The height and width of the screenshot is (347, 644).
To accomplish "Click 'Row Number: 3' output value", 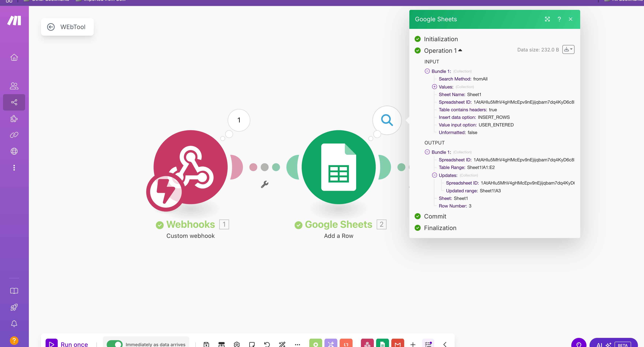I will click(470, 206).
